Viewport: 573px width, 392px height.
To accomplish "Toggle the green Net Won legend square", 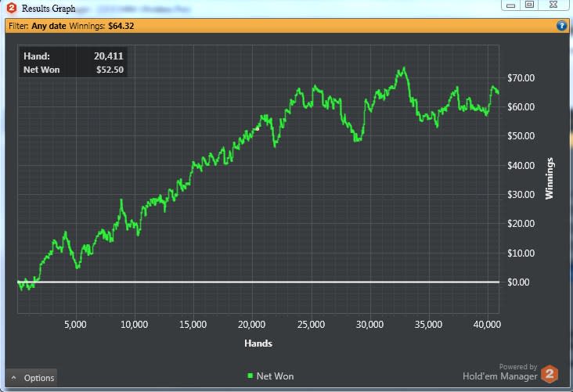I will pos(250,376).
